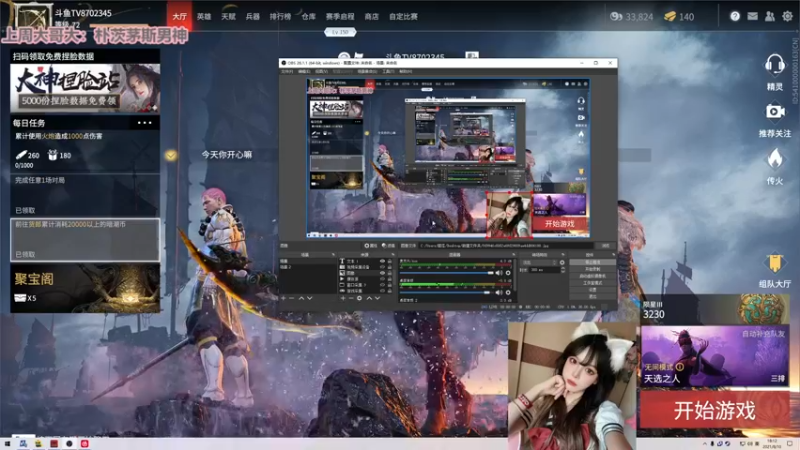Add a scene with plus icon in OBS scenes panel
Image resolution: width=800 pixels, height=450 pixels.
coord(283,298)
